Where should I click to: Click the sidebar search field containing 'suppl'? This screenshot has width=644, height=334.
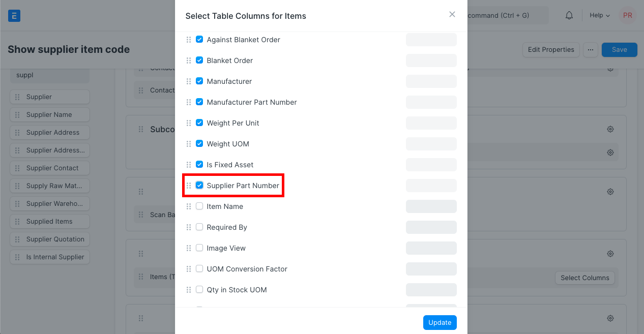49,75
